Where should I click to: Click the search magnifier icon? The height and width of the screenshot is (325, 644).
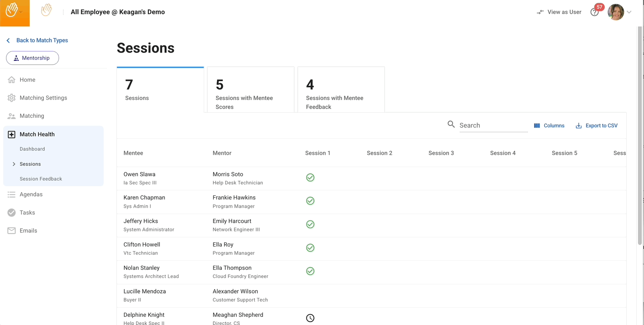pyautogui.click(x=451, y=124)
